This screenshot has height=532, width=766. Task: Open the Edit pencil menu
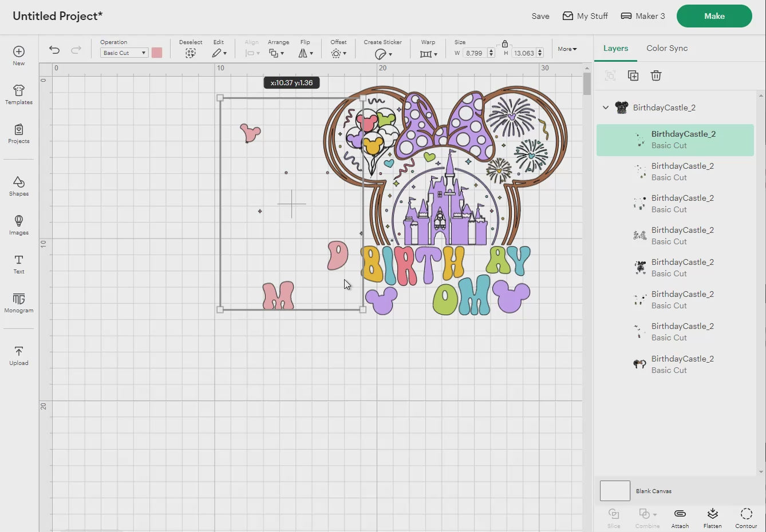click(x=219, y=53)
